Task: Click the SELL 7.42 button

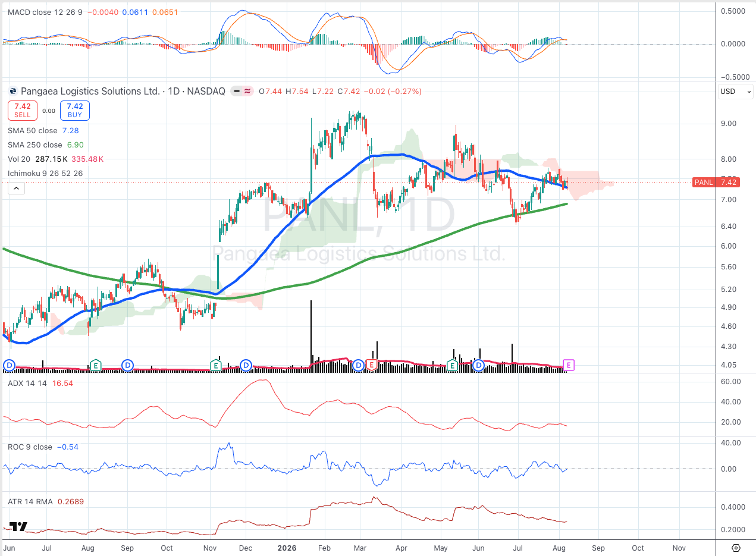Action: coord(23,111)
